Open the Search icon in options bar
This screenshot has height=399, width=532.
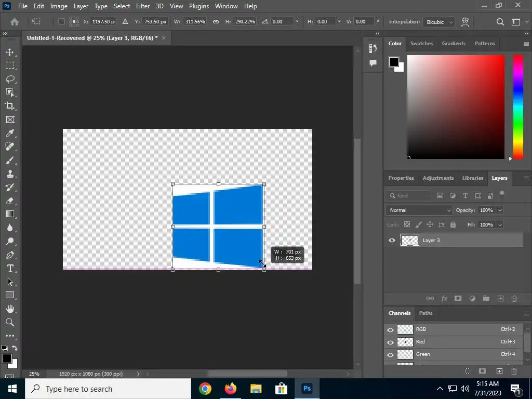[x=500, y=22]
